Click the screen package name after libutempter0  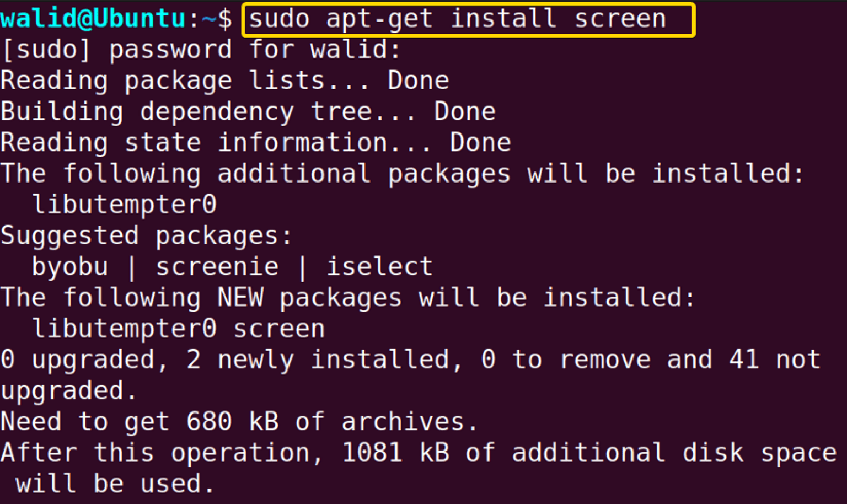(278, 328)
